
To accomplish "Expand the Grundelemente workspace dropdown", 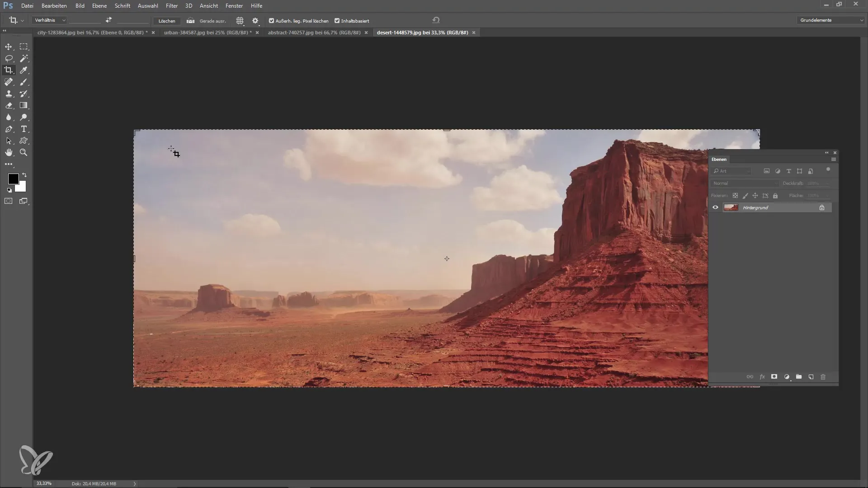I will tap(831, 20).
